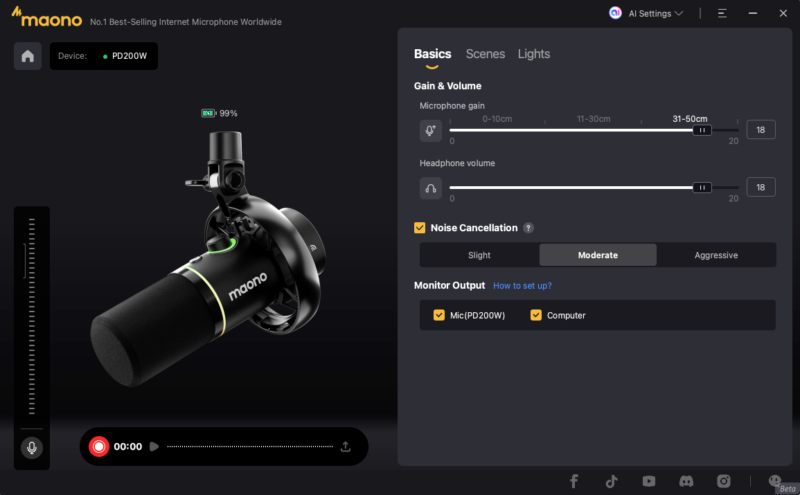Open the Facebook social link
This screenshot has width=800, height=495.
pos(574,481)
